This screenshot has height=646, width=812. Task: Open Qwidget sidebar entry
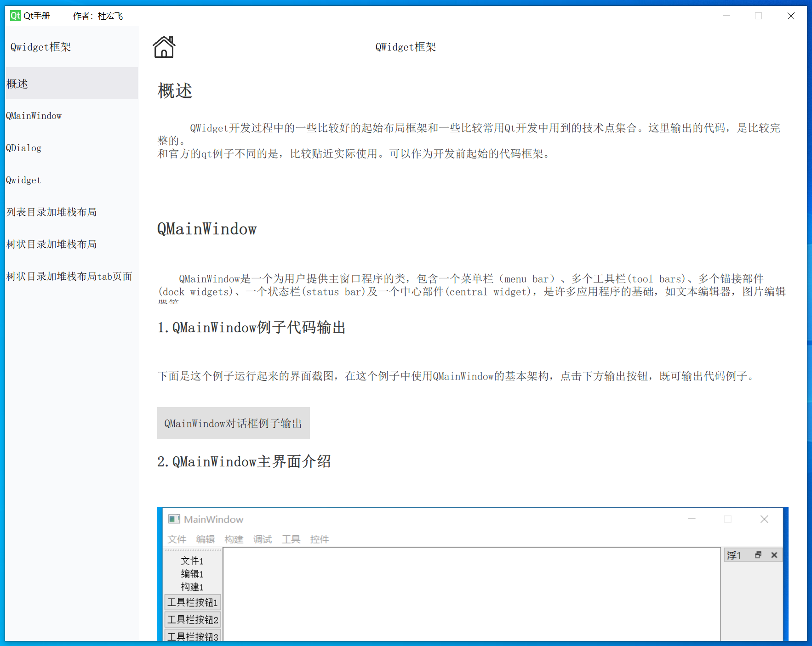click(x=72, y=180)
